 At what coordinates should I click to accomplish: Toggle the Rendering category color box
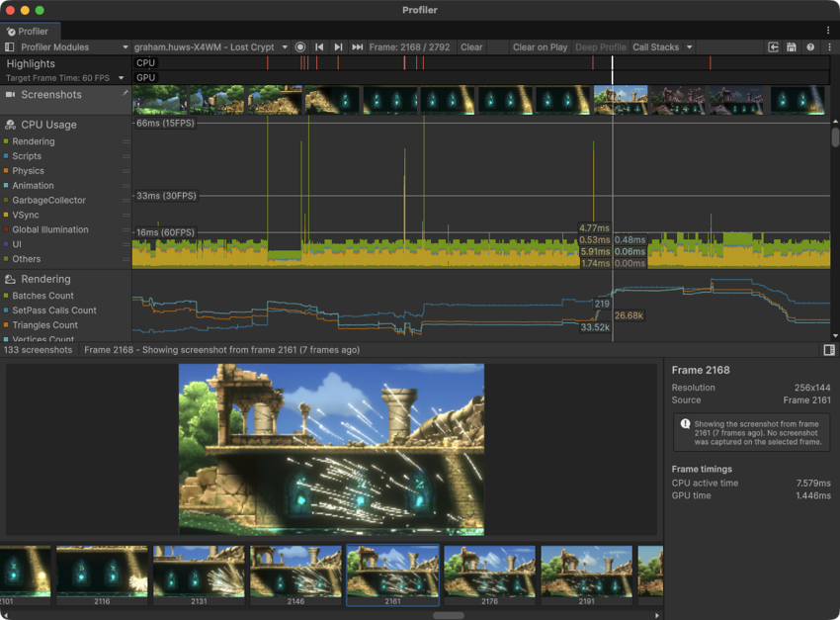tap(6, 141)
